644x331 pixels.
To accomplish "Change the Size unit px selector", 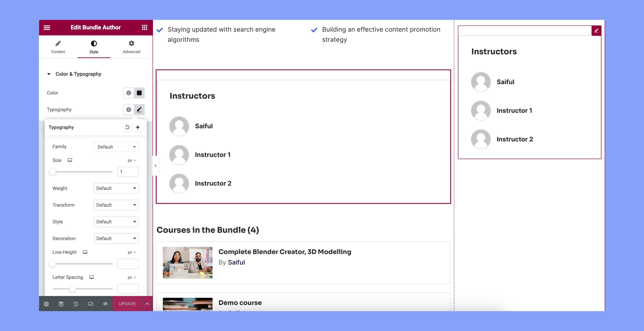I will pos(132,160).
